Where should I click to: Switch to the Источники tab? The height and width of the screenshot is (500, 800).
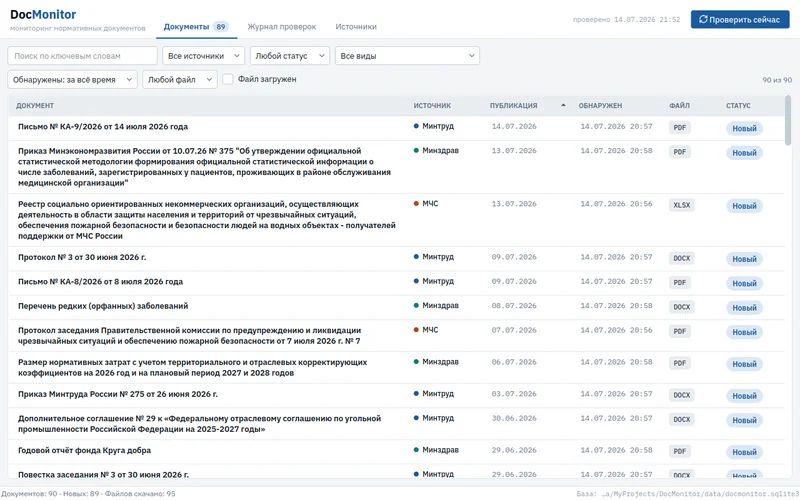pyautogui.click(x=356, y=27)
